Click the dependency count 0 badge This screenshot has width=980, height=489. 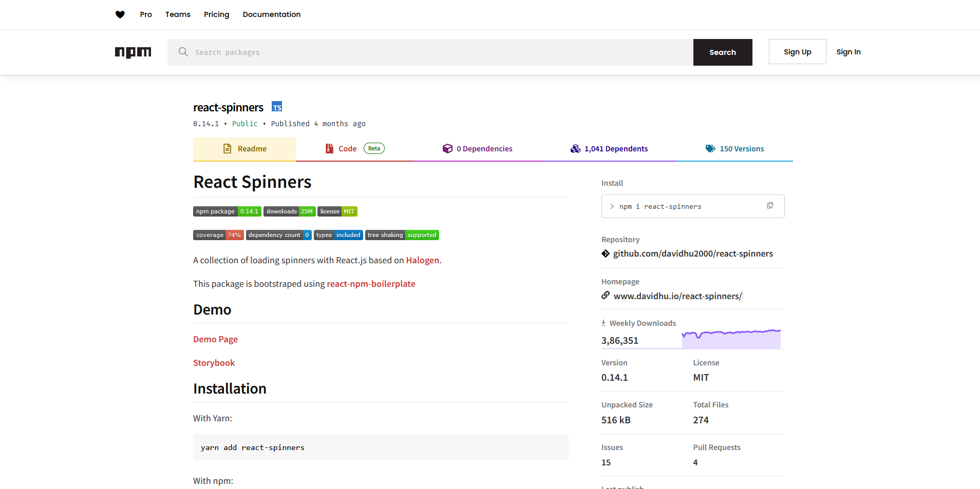click(x=279, y=235)
